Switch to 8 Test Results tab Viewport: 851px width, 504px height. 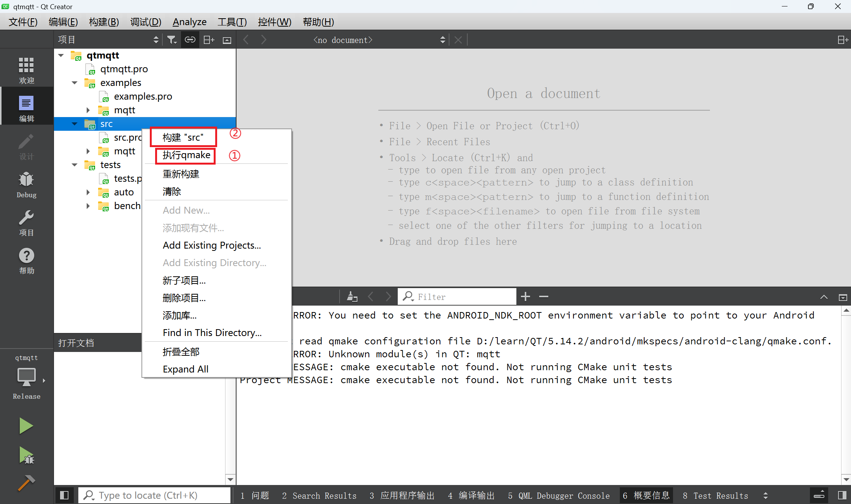click(715, 496)
